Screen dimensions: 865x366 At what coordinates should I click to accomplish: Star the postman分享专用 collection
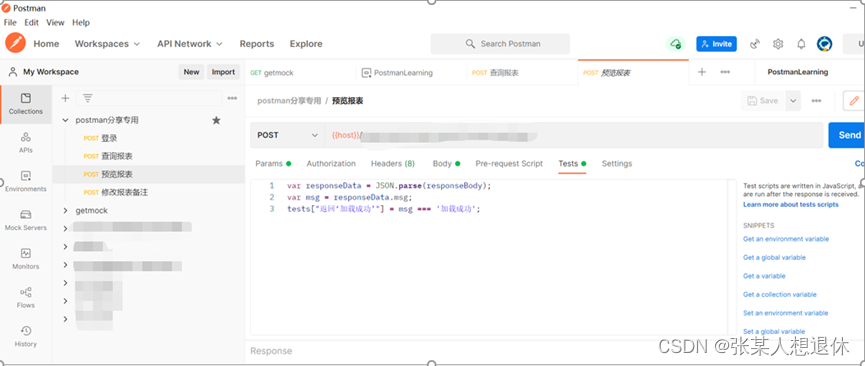tap(216, 120)
